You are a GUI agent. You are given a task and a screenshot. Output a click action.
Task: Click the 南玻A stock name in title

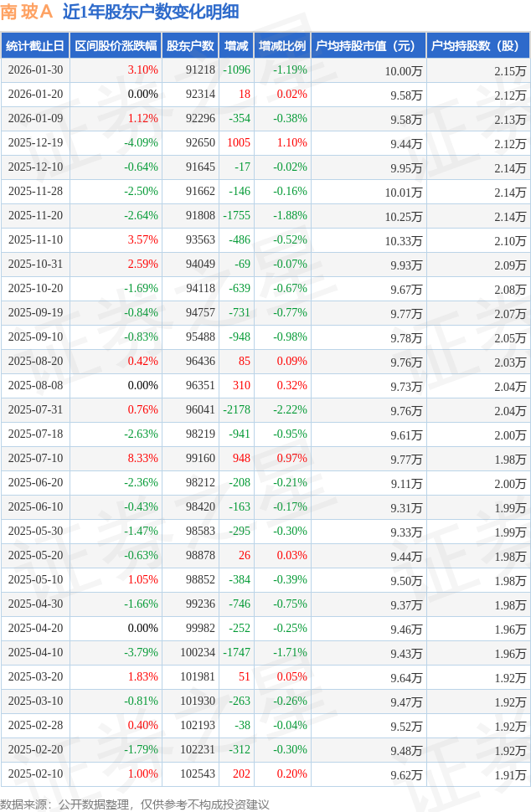pos(27,12)
